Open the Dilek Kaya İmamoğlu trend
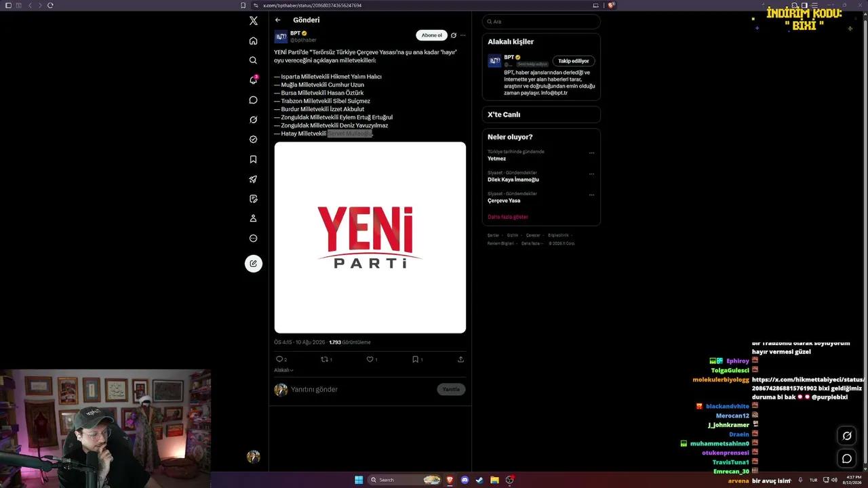 point(513,180)
